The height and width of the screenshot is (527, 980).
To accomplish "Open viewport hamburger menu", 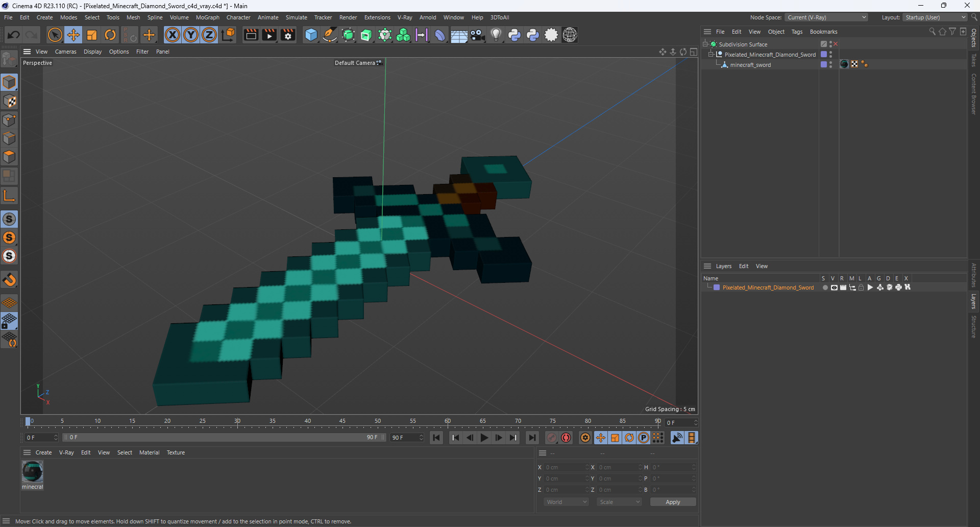I will click(x=27, y=52).
